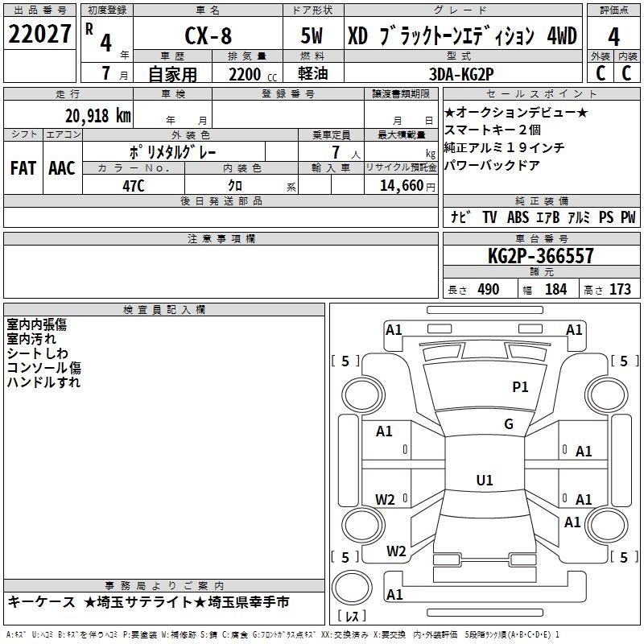The width and height of the screenshot is (644, 644).
Task: Select the vehicle history value 自家用
Action: click(x=173, y=74)
